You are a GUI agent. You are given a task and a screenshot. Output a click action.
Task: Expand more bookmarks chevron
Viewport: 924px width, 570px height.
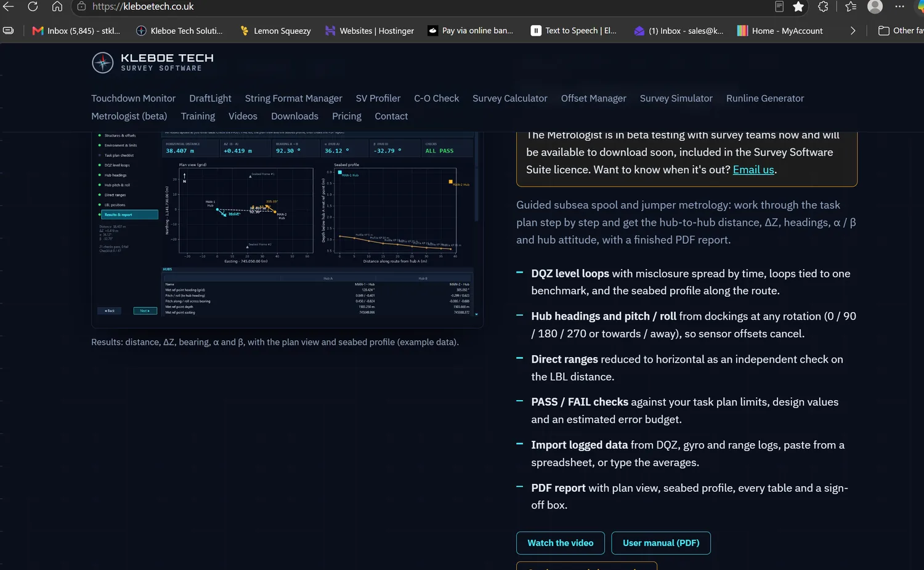click(x=853, y=30)
